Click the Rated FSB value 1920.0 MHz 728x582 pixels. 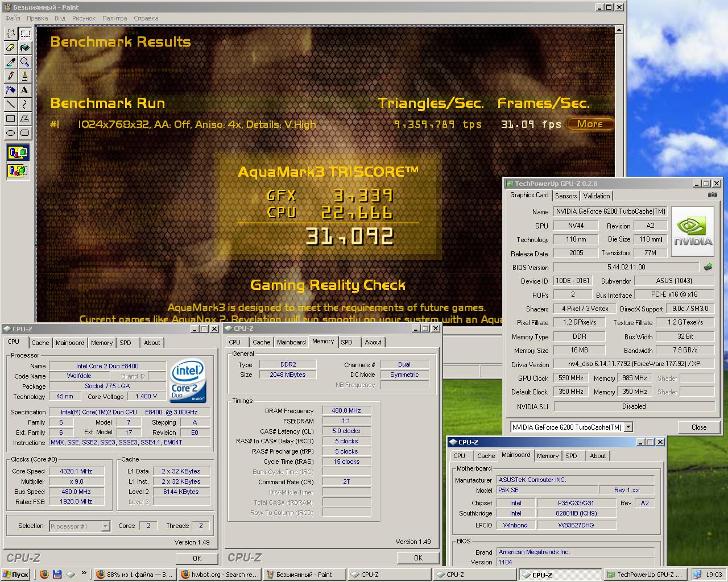(76, 501)
